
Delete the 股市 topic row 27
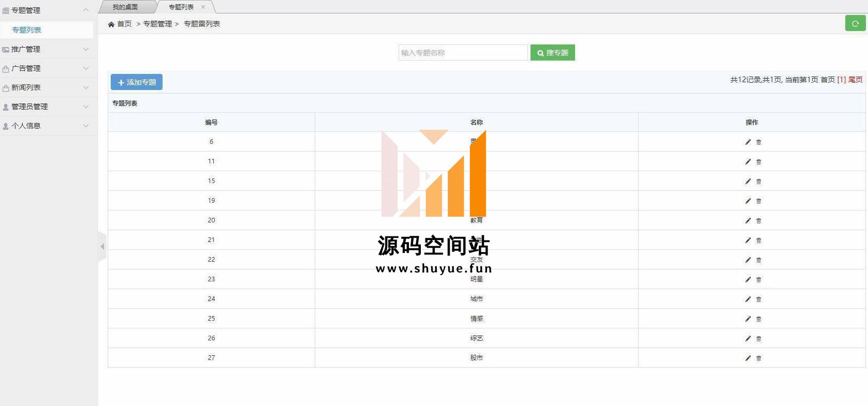click(759, 358)
